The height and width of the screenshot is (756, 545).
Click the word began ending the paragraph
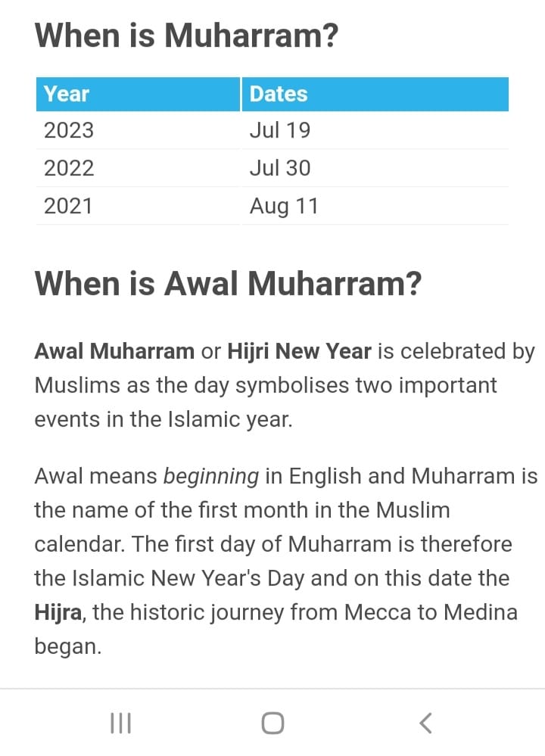tap(67, 647)
